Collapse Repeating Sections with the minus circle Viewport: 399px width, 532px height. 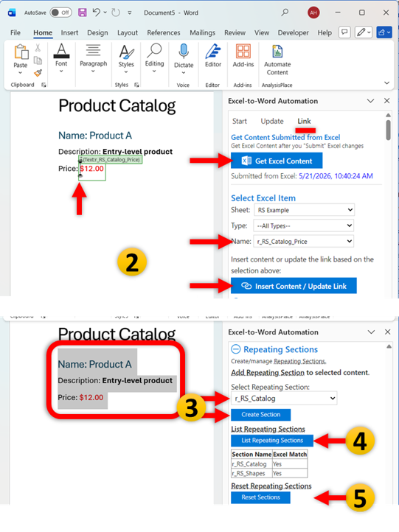236,349
